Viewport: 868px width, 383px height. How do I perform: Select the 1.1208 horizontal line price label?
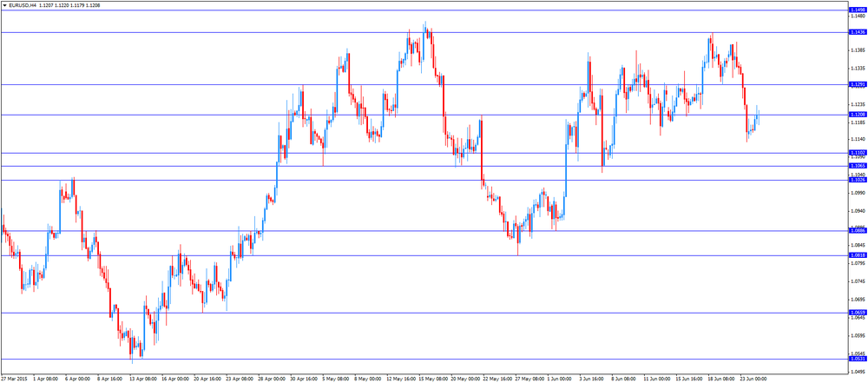857,114
